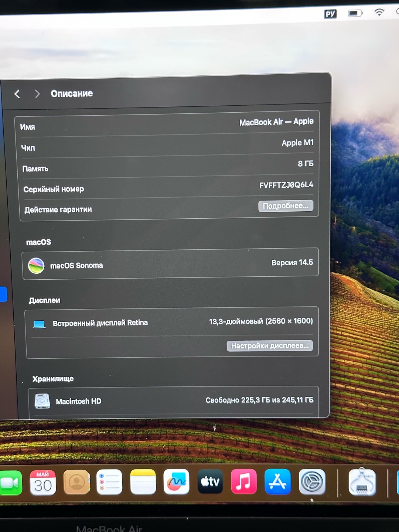Viewport: 399px width, 532px height.
Task: Click the Имя label
Action: [x=27, y=127]
